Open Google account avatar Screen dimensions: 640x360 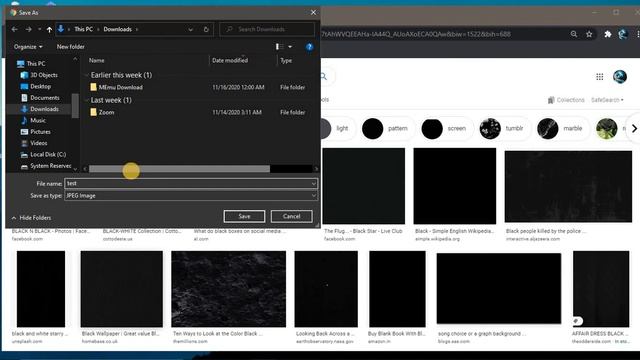620,77
